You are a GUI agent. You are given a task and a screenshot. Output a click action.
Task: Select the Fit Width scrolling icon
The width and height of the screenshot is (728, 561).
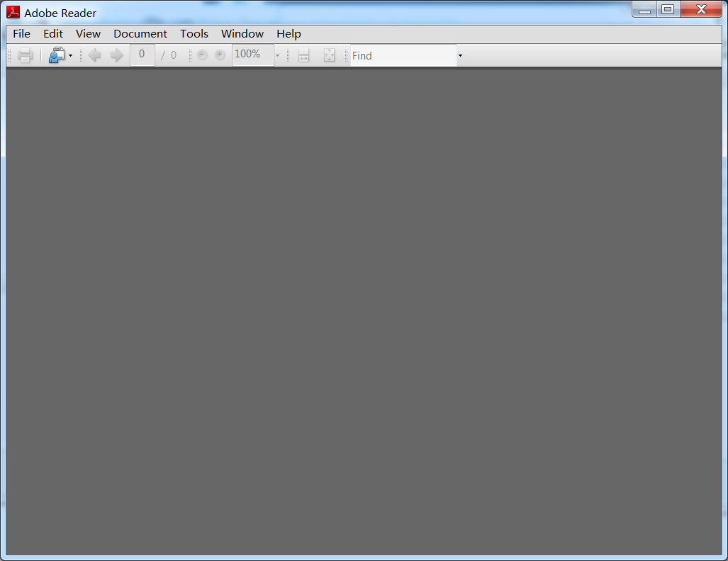point(304,55)
